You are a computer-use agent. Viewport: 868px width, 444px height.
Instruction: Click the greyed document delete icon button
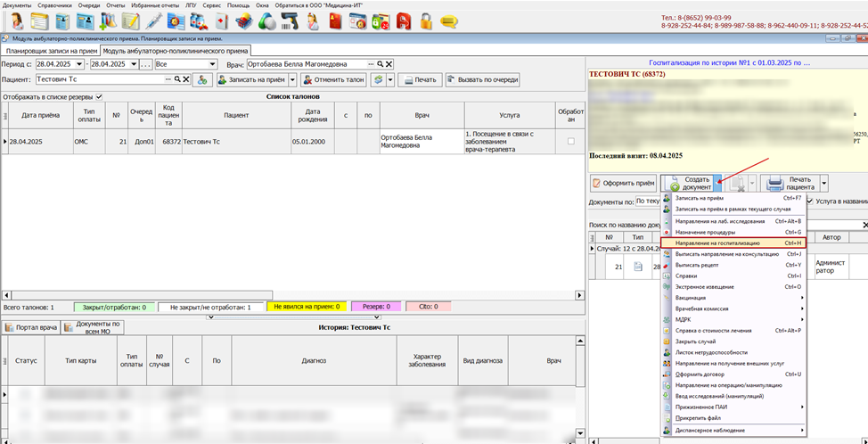pyautogui.click(x=736, y=182)
